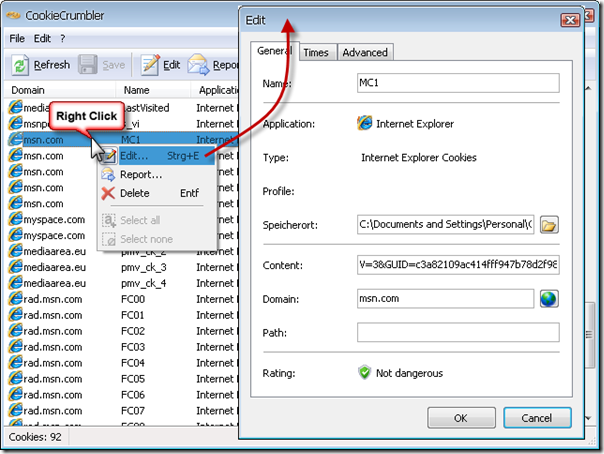Click the red X Delete icon in context menu
Screen dimensions: 604x454
pos(108,193)
